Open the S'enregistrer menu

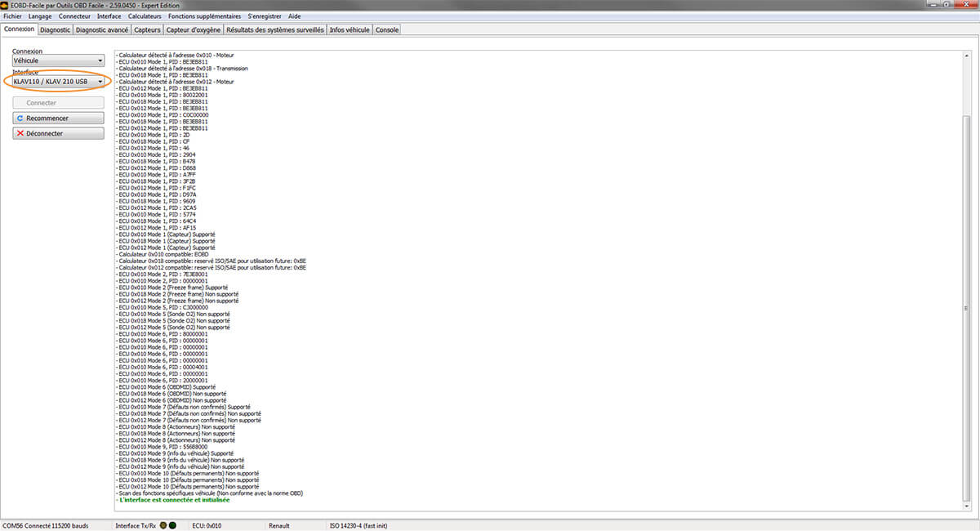(265, 16)
